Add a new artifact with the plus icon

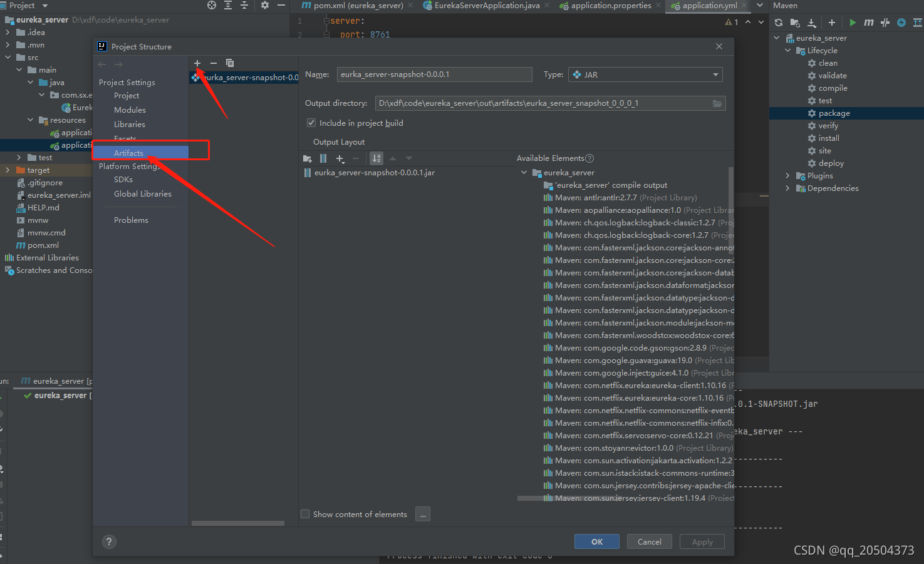pos(197,63)
